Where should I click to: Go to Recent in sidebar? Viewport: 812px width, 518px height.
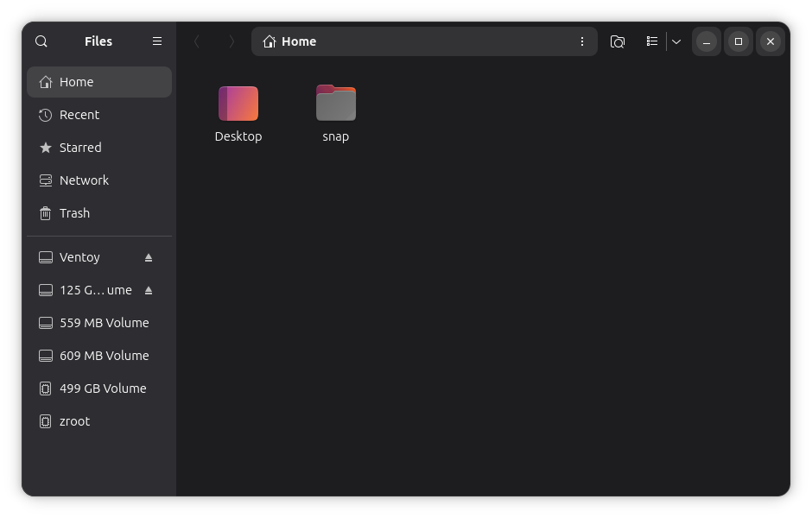pyautogui.click(x=79, y=115)
